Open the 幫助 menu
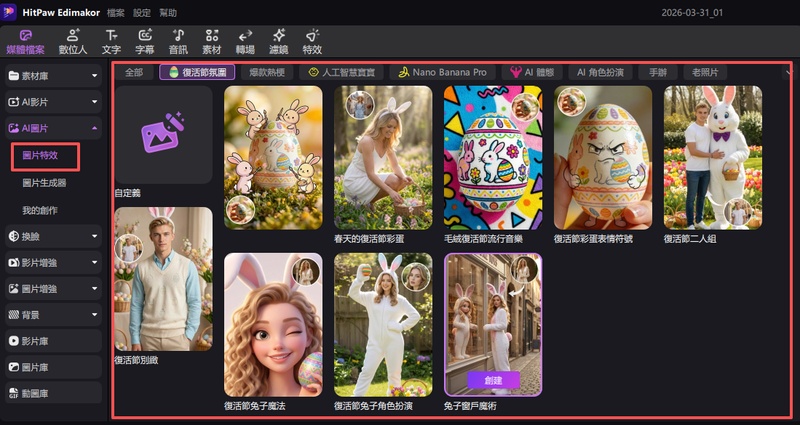Image resolution: width=800 pixels, height=425 pixels. click(168, 13)
